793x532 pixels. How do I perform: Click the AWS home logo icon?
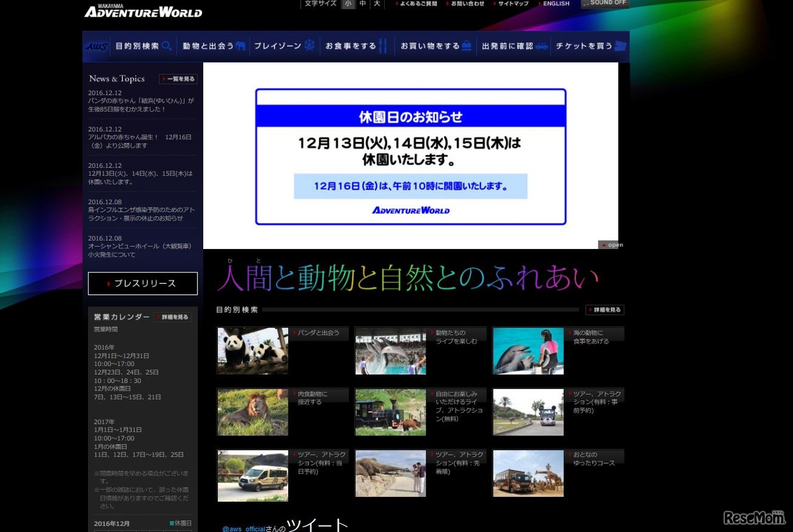pyautogui.click(x=96, y=46)
